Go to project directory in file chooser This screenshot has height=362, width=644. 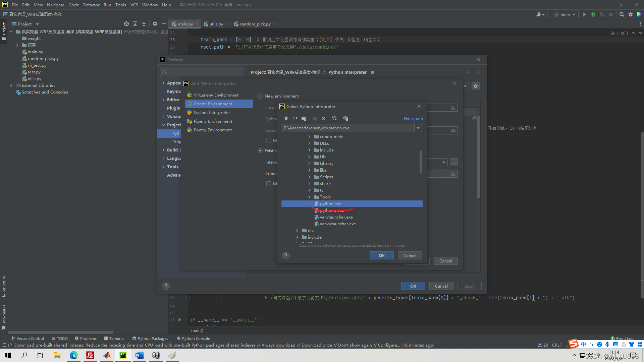[304, 118]
